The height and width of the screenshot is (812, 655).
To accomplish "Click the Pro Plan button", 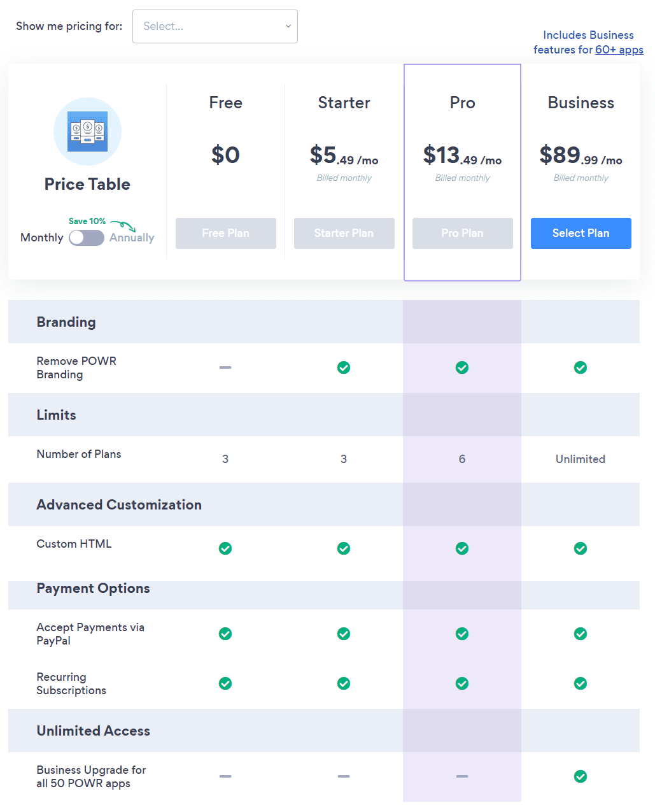I will coord(462,233).
